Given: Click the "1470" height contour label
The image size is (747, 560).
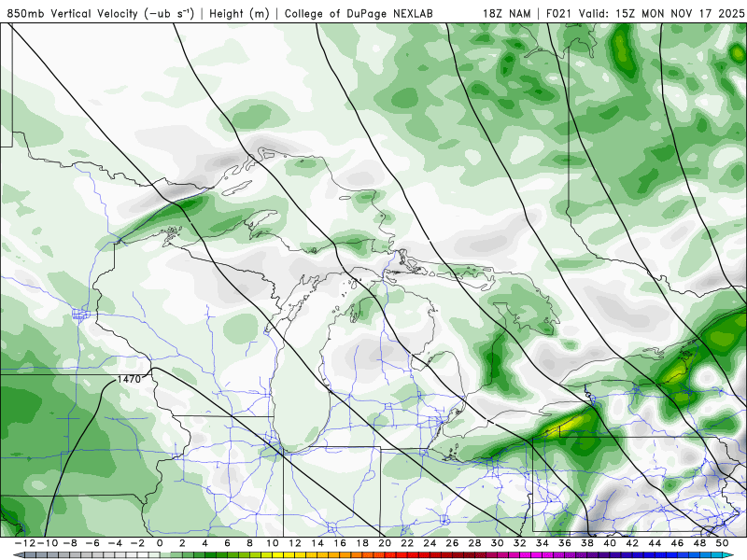Looking at the screenshot, I should (x=129, y=379).
